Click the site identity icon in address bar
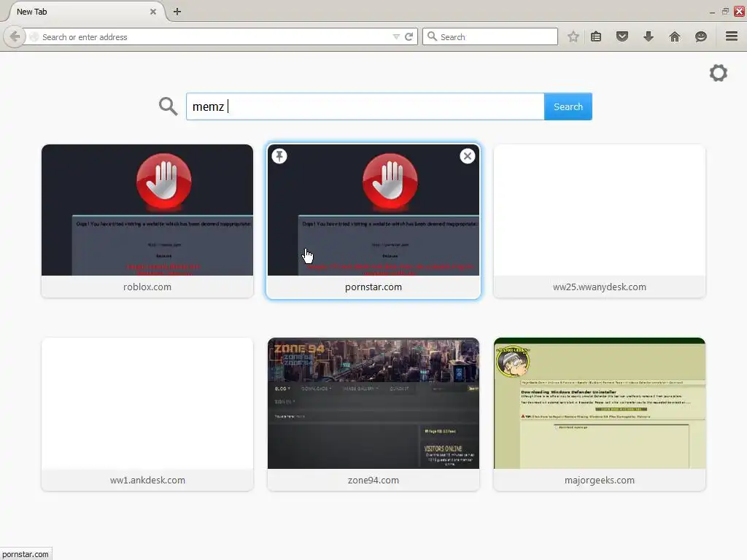The height and width of the screenshot is (560, 747). [x=34, y=36]
